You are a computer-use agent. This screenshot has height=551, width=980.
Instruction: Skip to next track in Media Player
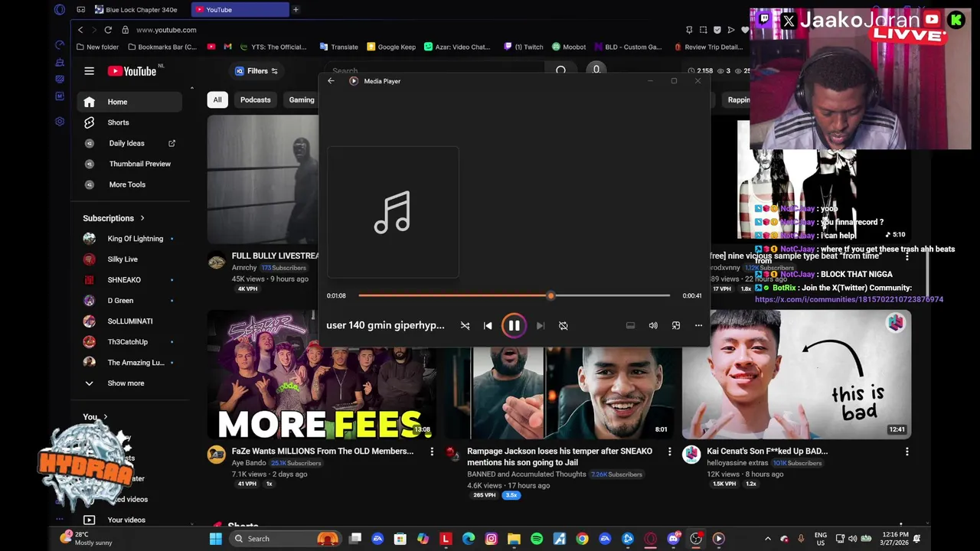(x=541, y=326)
